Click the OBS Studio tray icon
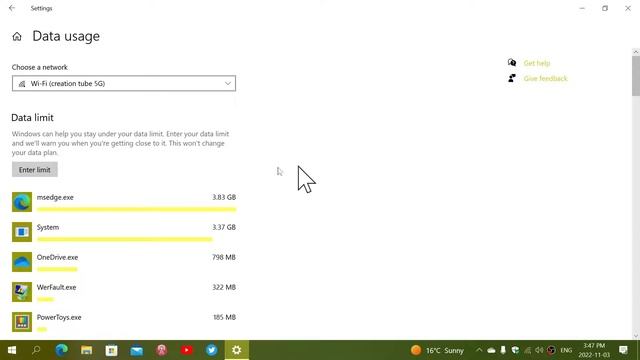 (x=551, y=350)
